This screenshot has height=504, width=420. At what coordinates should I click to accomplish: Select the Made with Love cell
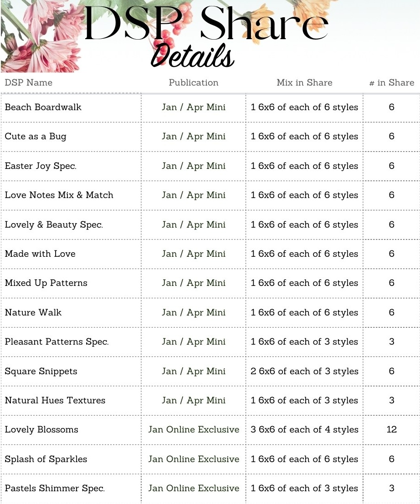click(x=40, y=254)
